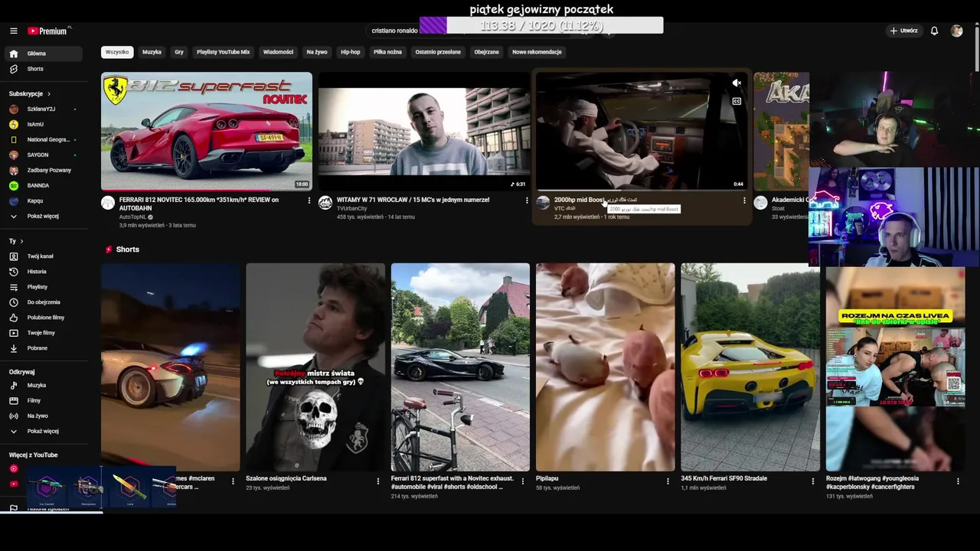Screen dimensions: 980x551
Task: Select the Na żywo filter chip
Action: pos(317,52)
